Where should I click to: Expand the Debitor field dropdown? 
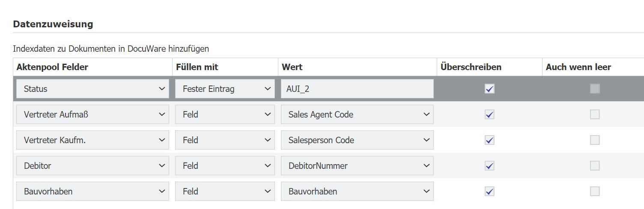click(92, 166)
